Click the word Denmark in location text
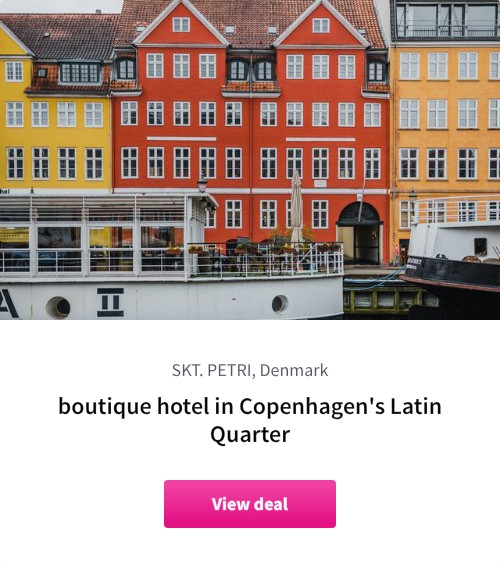The image size is (500, 563). (294, 370)
